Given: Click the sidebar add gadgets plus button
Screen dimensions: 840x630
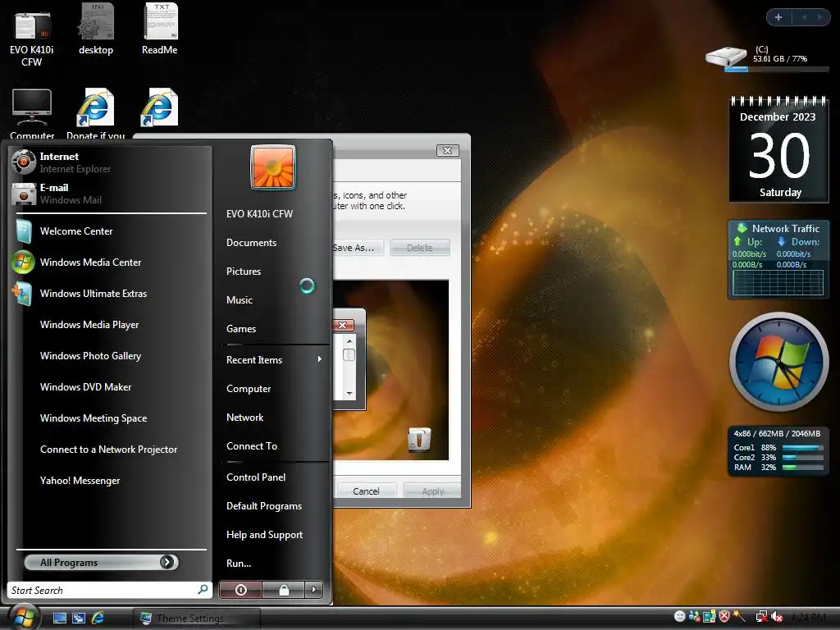Looking at the screenshot, I should [778, 17].
